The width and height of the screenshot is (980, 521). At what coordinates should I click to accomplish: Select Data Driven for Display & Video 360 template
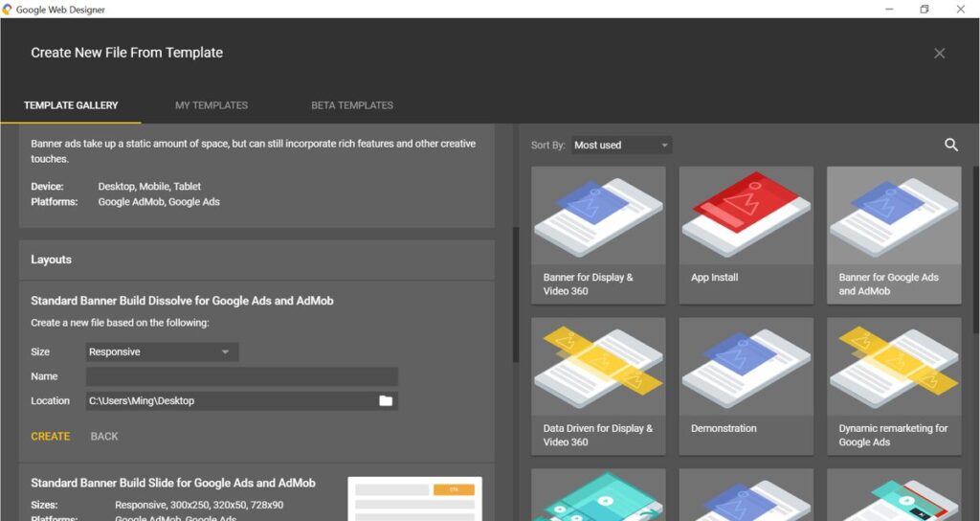(x=598, y=387)
